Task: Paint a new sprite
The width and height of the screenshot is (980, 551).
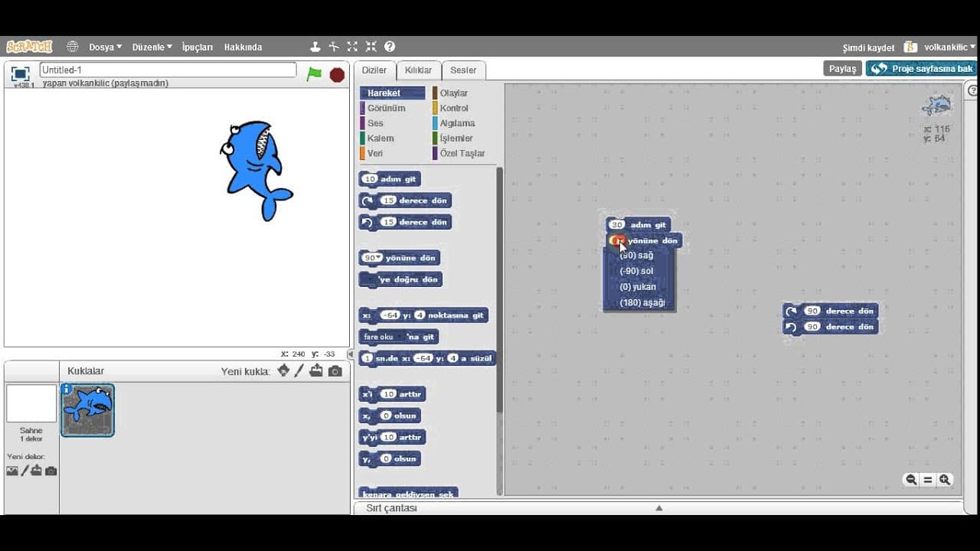Action: (x=299, y=371)
